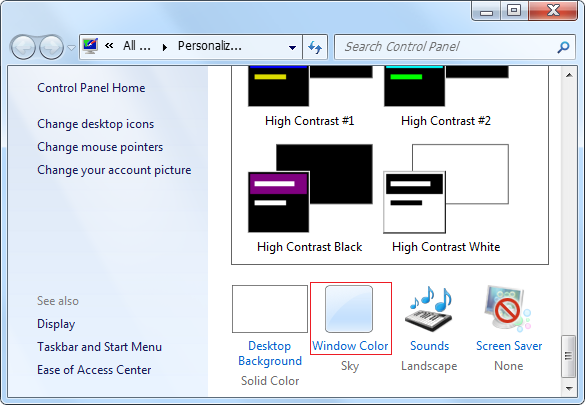Click the Solid Color caption
This screenshot has width=585, height=405.
tap(270, 381)
